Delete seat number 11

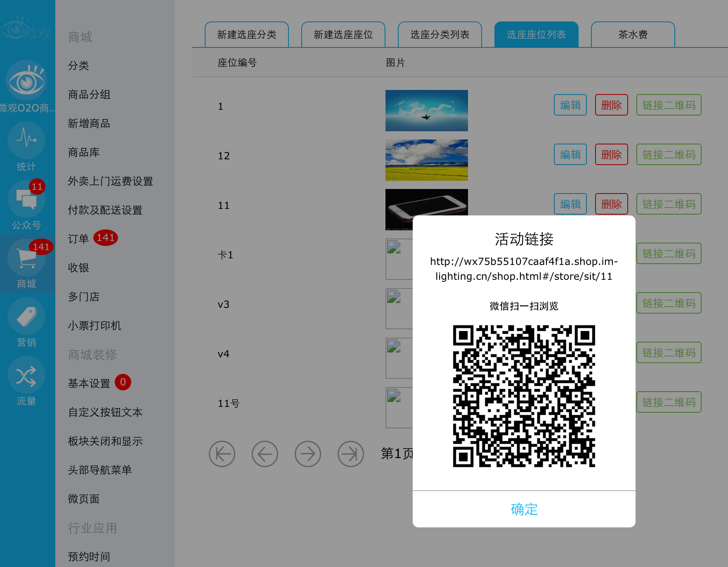pos(612,204)
